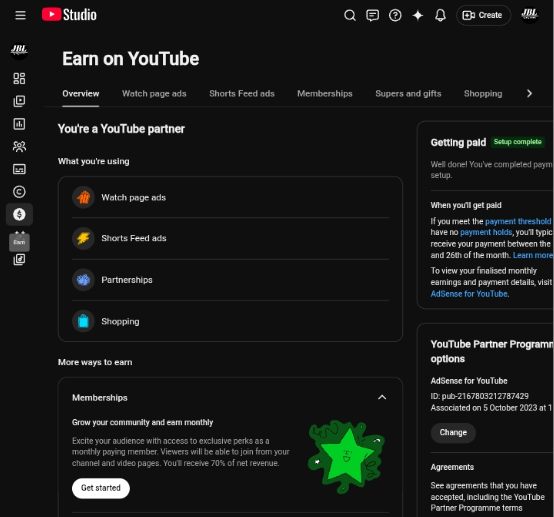Click the 'What you're using' label

point(94,161)
